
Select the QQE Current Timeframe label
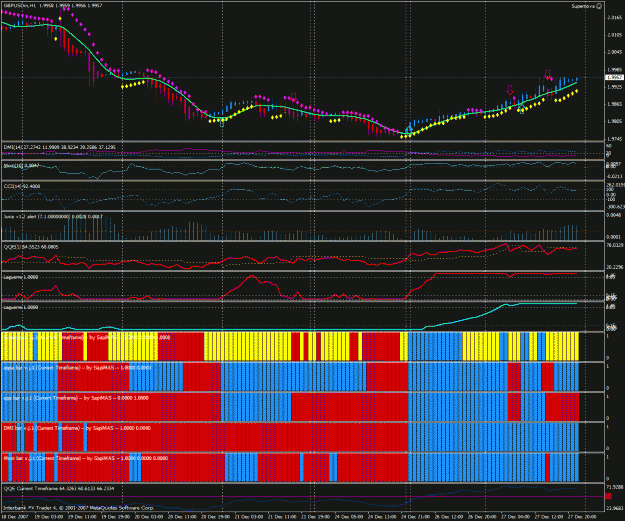[x=58, y=488]
